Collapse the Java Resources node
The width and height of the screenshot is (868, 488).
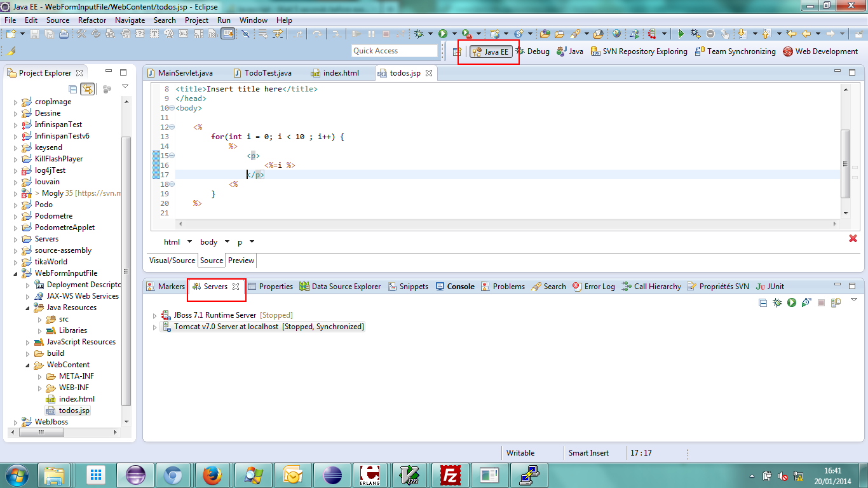coord(28,308)
